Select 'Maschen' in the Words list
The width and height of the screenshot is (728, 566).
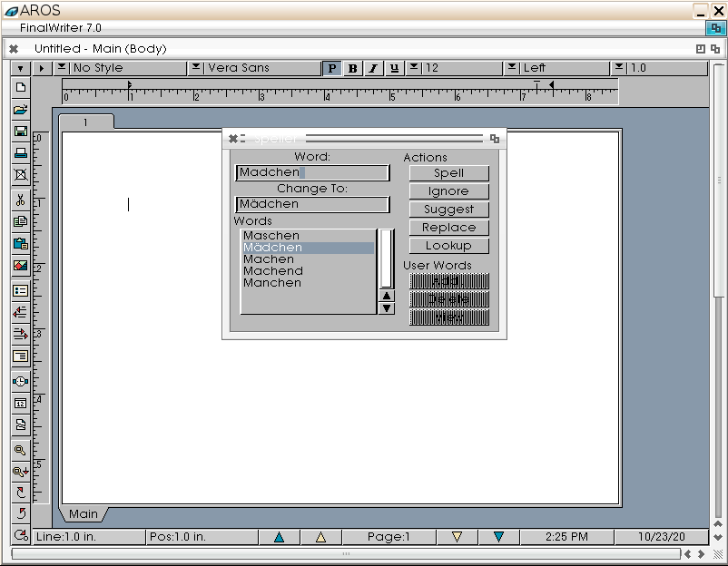[x=309, y=236]
